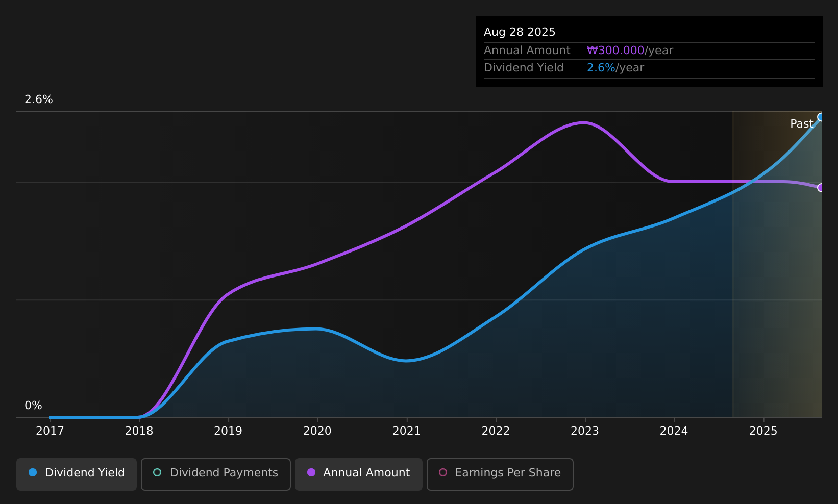The height and width of the screenshot is (504, 838).
Task: Select the 2019 x-axis label
Action: (228, 431)
